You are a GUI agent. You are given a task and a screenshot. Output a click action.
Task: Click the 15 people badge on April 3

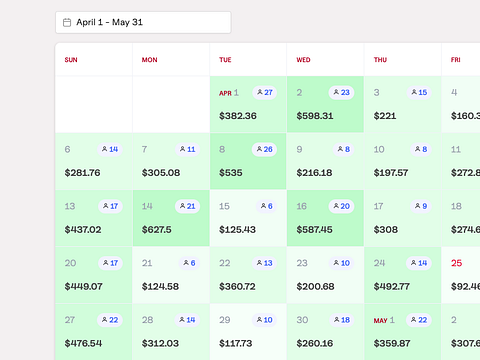click(419, 92)
